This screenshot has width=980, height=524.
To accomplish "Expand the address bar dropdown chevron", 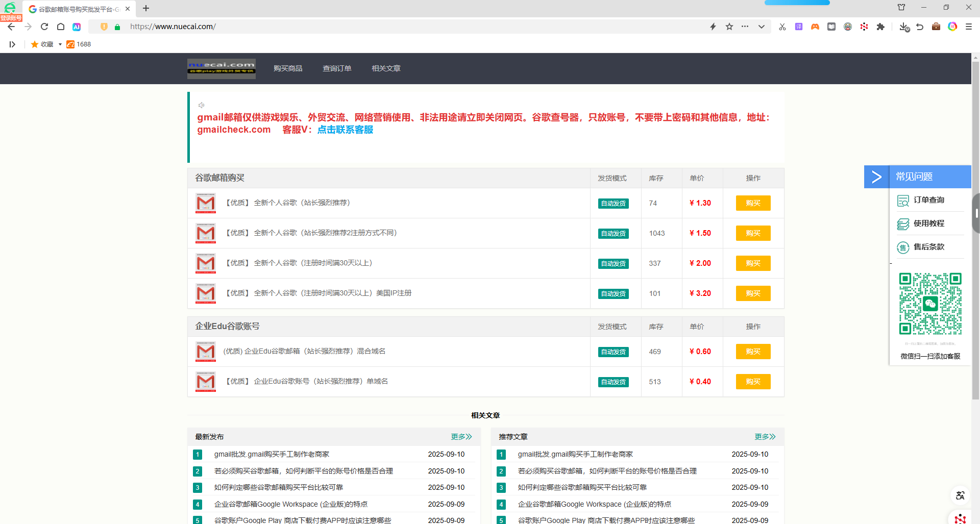I will pos(762,27).
